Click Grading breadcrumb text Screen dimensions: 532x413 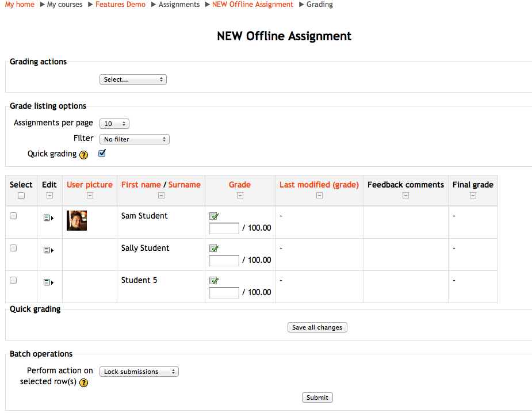pos(320,5)
